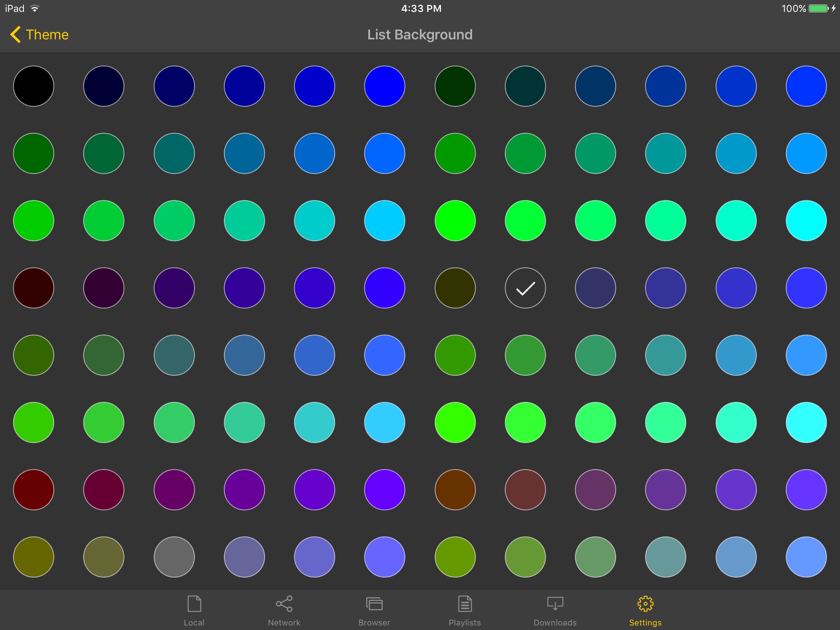Viewport: 840px width, 630px height.
Task: Select the very dark green swatch in top row
Action: (x=455, y=86)
